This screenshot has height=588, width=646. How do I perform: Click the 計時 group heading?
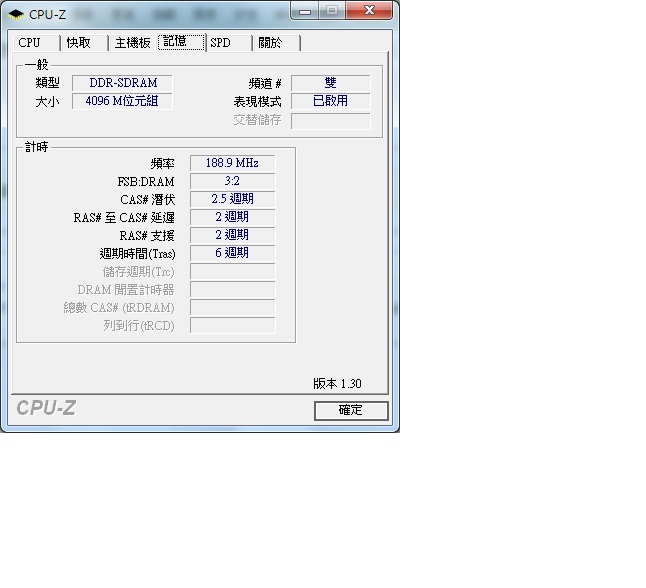36,147
